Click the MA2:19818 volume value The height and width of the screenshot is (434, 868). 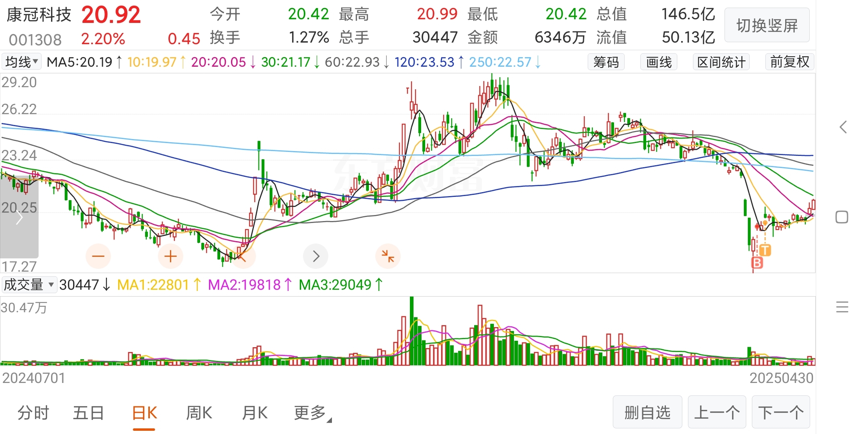[244, 285]
